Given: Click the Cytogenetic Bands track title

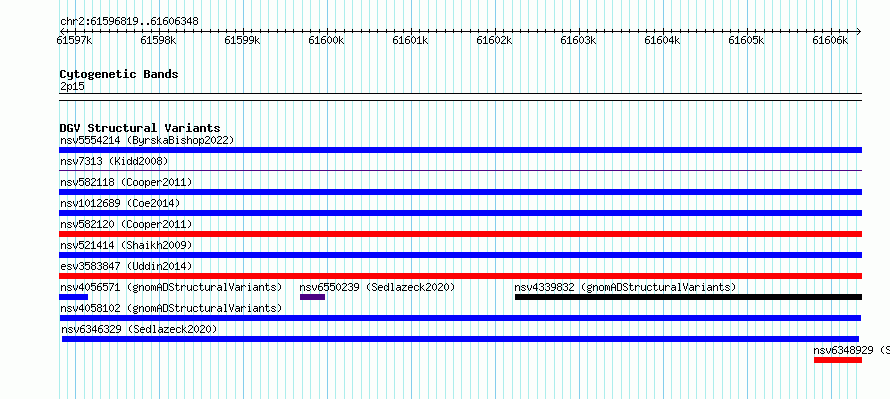Looking at the screenshot, I should pyautogui.click(x=119, y=74).
